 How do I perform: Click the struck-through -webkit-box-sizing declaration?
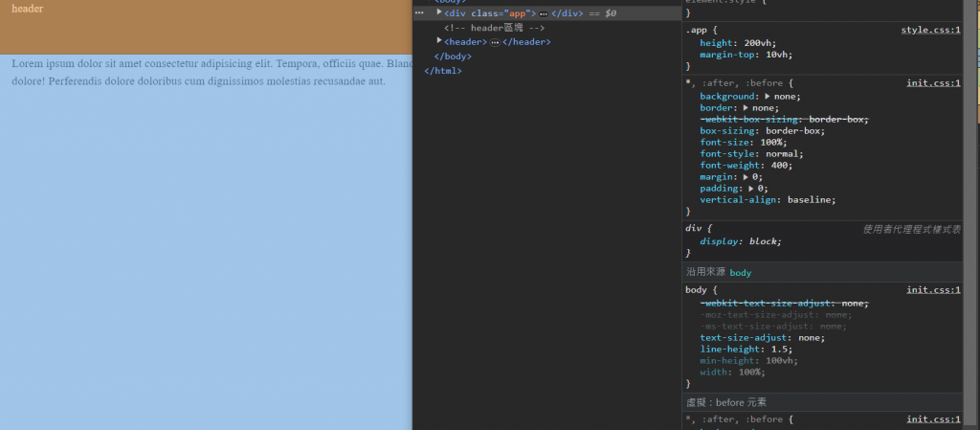coord(785,120)
